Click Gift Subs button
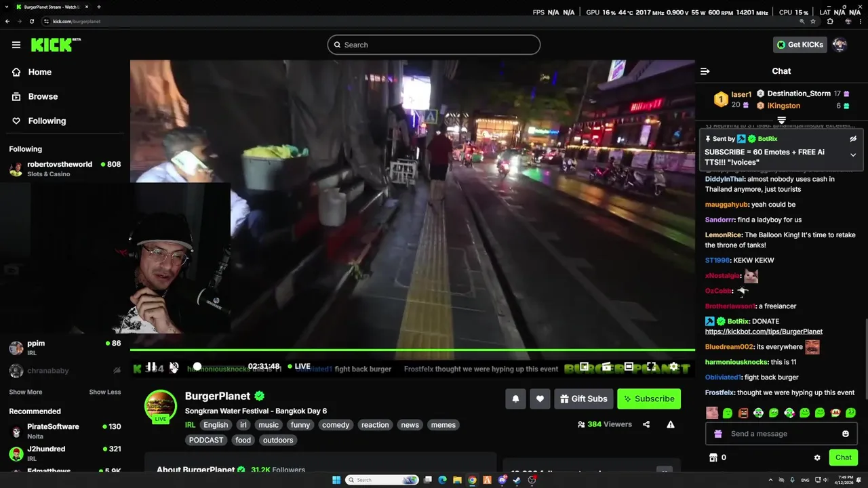Image resolution: width=868 pixels, height=488 pixels. point(584,399)
